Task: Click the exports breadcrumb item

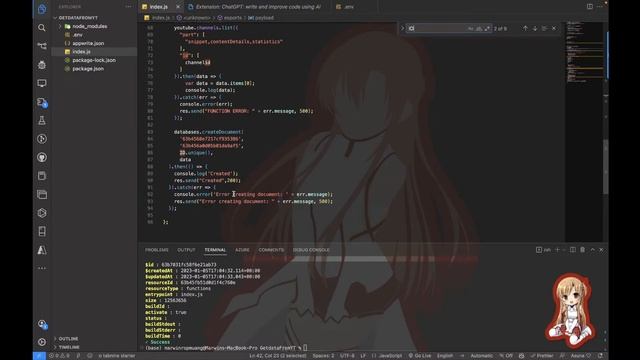Action: coord(230,18)
